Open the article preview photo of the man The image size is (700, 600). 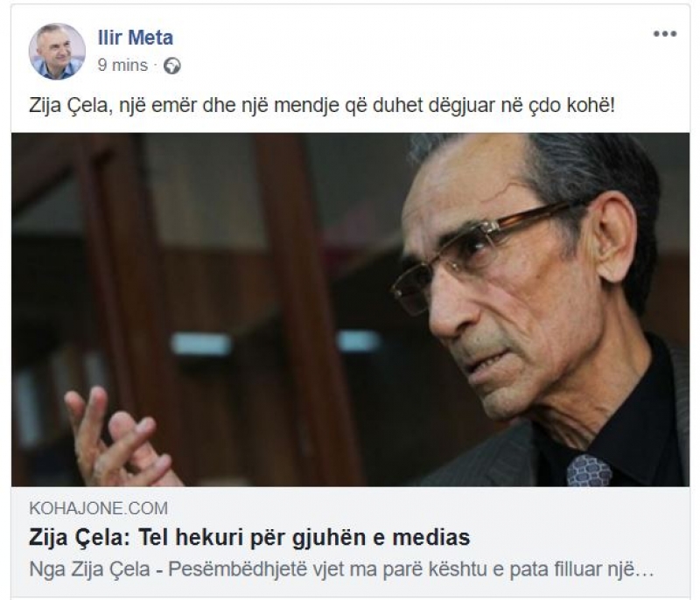[x=351, y=310]
